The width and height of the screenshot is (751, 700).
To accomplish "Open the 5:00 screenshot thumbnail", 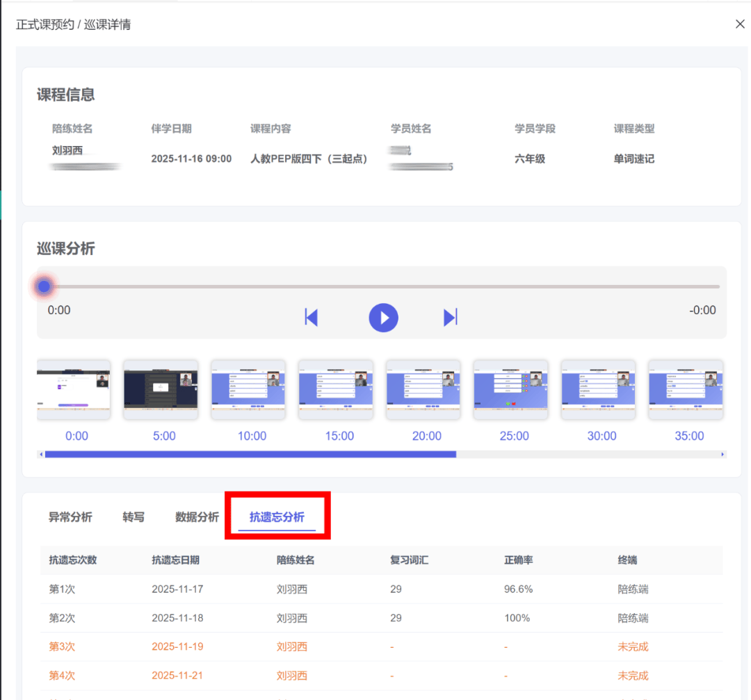I will coord(161,389).
